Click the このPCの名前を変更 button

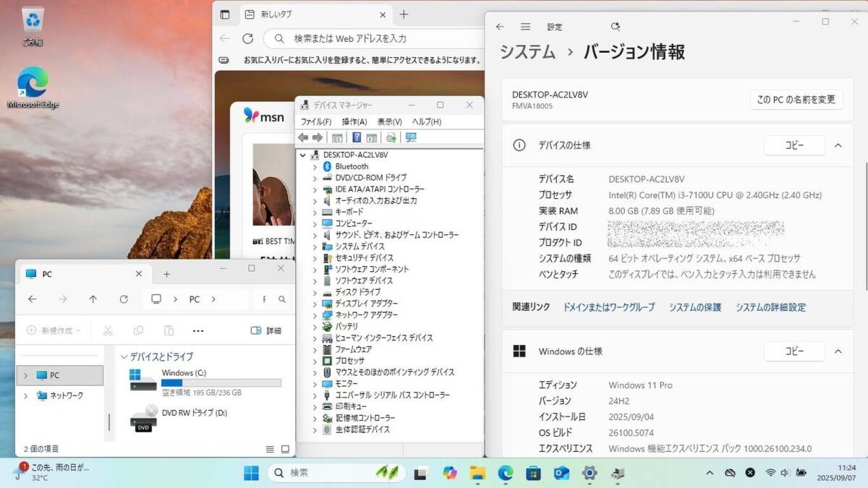pos(796,100)
